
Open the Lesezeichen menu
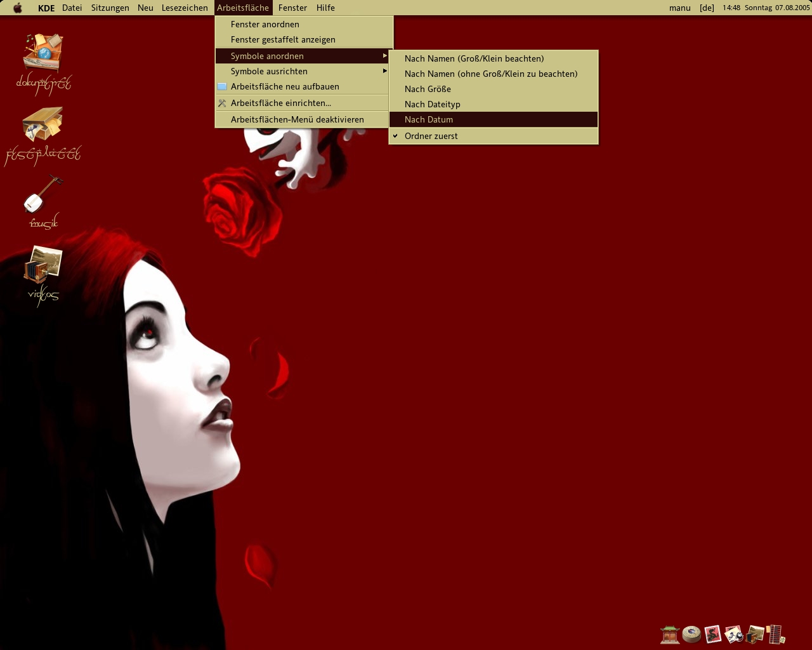tap(185, 8)
